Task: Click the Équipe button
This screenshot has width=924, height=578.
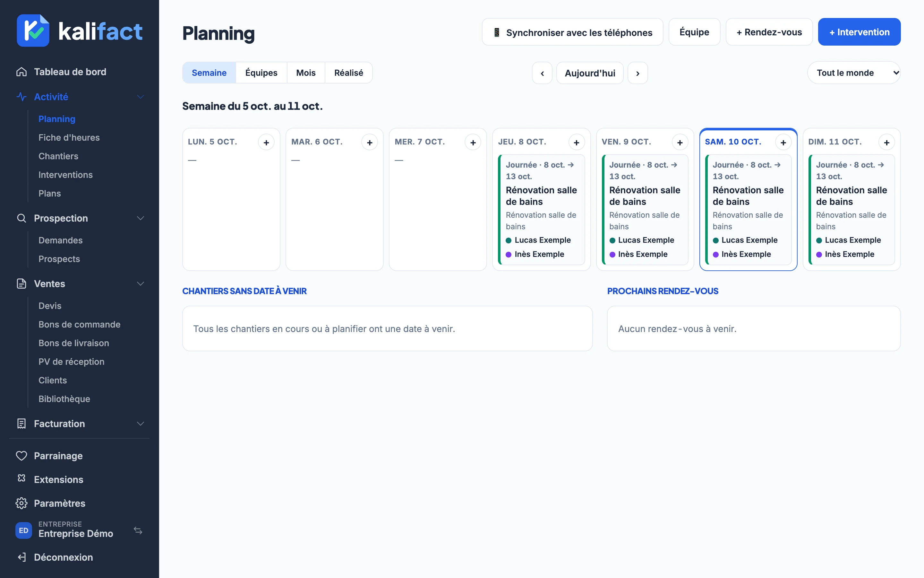Action: pyautogui.click(x=694, y=32)
